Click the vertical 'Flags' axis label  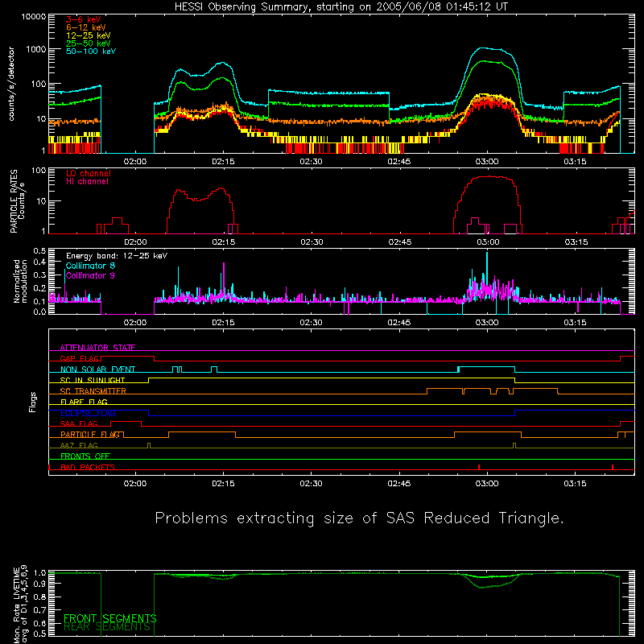33,402
